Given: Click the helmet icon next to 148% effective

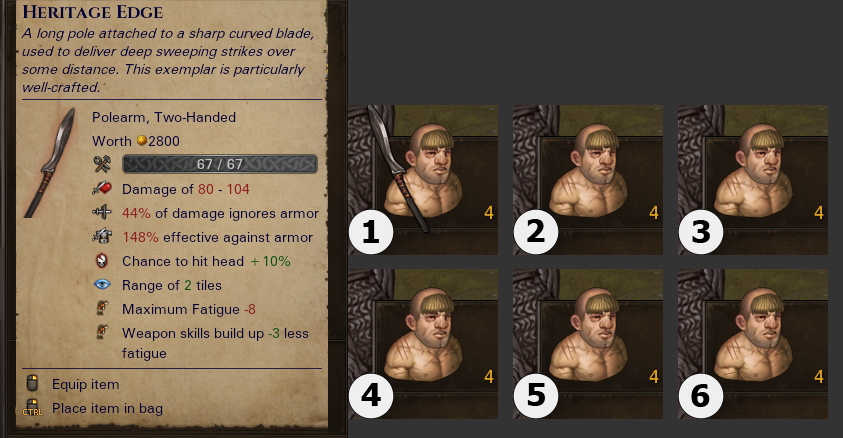Looking at the screenshot, I should (102, 236).
